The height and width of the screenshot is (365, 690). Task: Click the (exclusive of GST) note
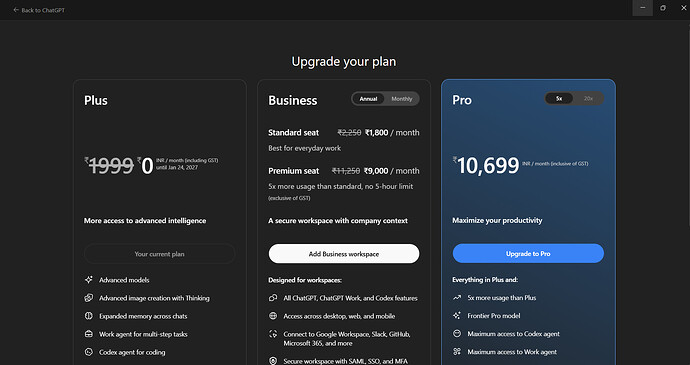(289, 198)
